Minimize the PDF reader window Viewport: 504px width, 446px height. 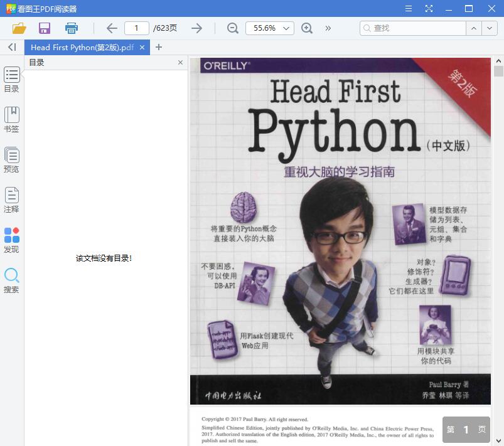[449, 9]
